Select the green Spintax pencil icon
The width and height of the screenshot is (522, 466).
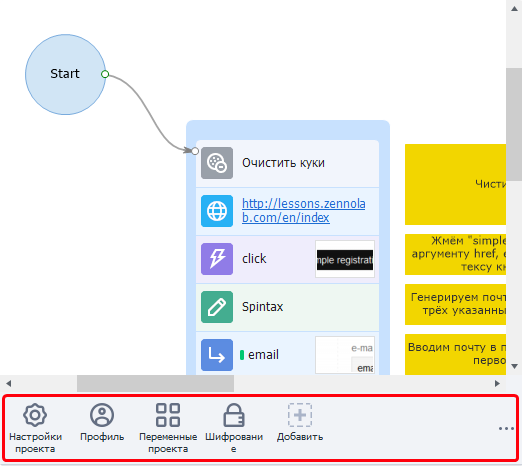click(217, 307)
